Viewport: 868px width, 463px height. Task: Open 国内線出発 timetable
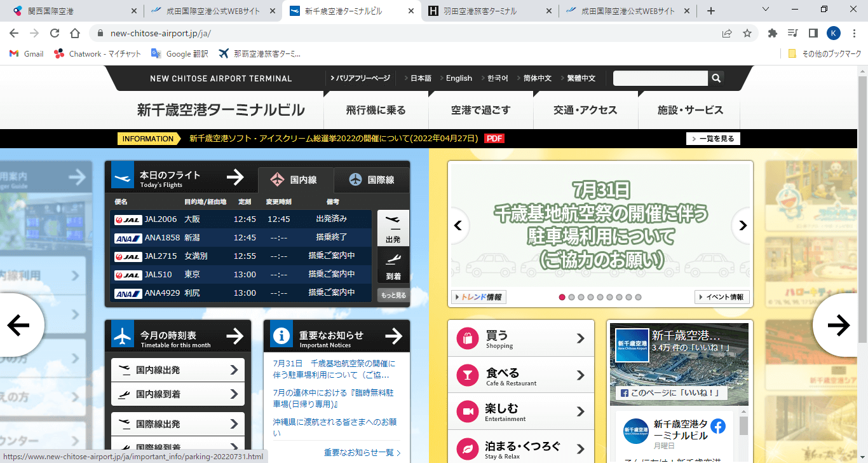tap(178, 370)
